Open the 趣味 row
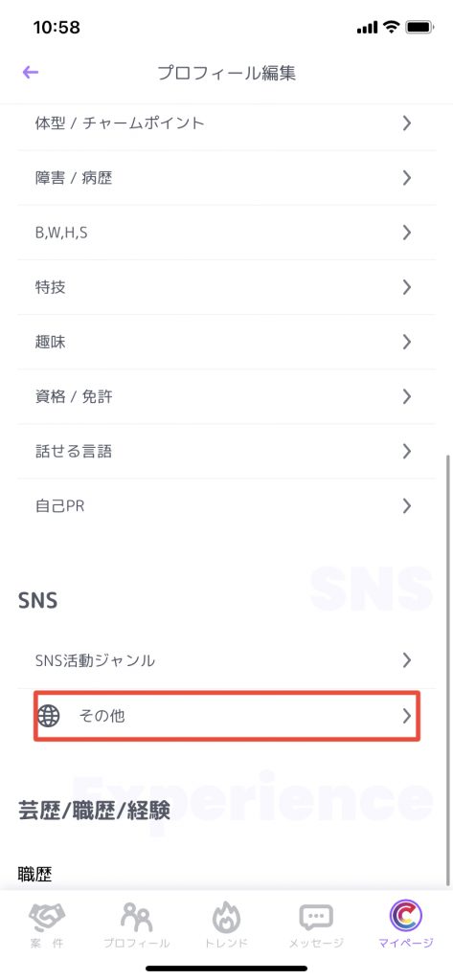This screenshot has height=980, width=453. pos(226,342)
